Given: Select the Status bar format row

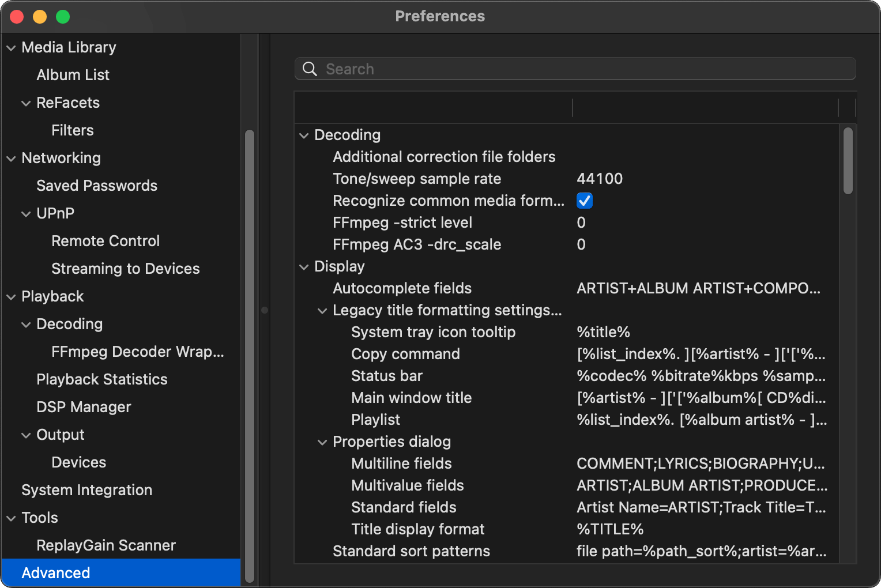Looking at the screenshot, I should click(387, 376).
